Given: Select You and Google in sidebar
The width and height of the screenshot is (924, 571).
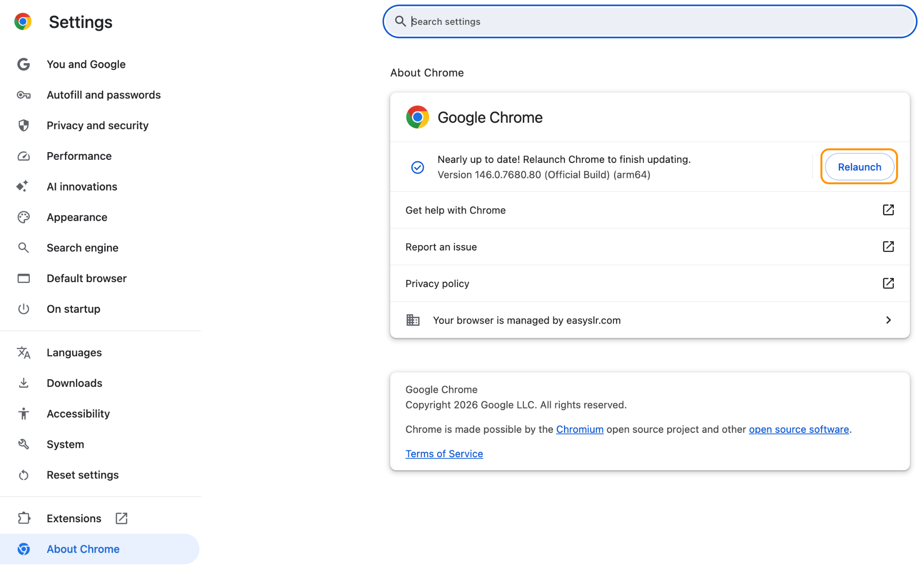Looking at the screenshot, I should [x=86, y=65].
